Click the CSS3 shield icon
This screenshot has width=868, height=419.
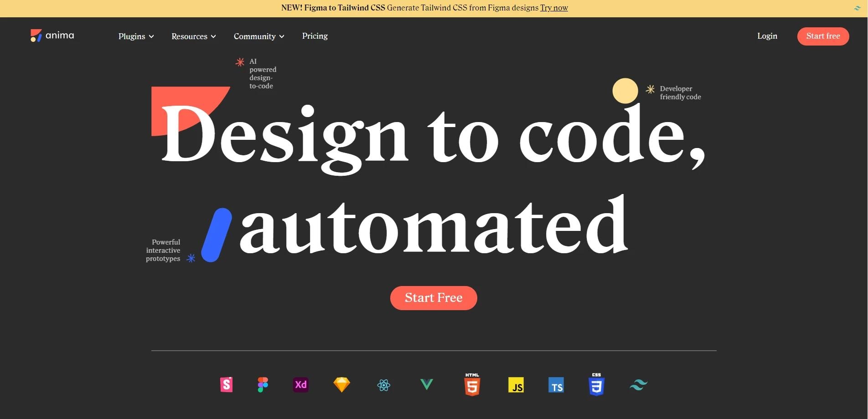tap(596, 384)
